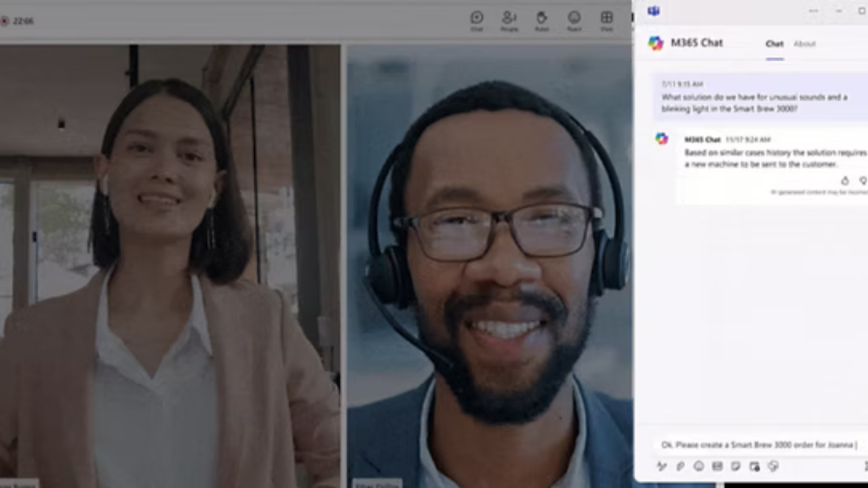Open the meeting Chat panel

click(x=477, y=21)
